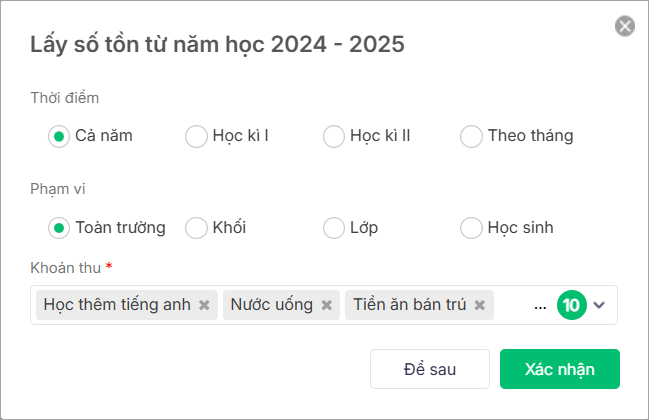Close the dialog with the X icon

pos(625,26)
